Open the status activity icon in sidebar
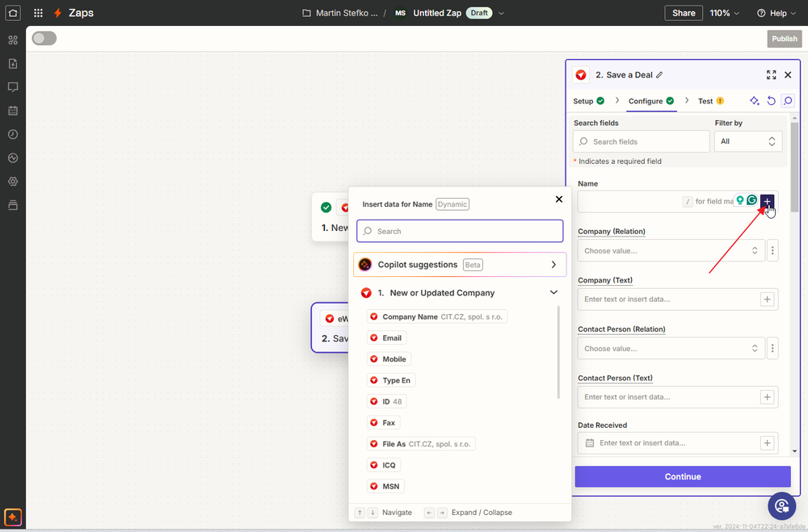The height and width of the screenshot is (532, 808). pyautogui.click(x=13, y=157)
